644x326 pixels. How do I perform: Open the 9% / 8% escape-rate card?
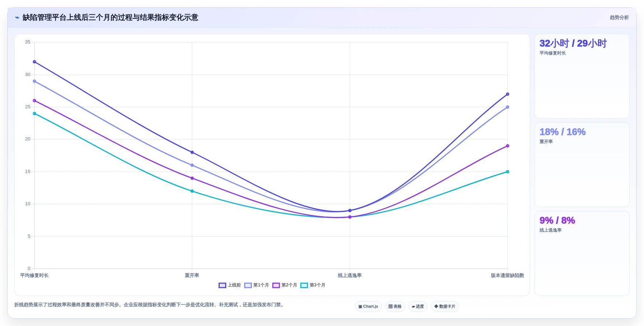point(582,253)
